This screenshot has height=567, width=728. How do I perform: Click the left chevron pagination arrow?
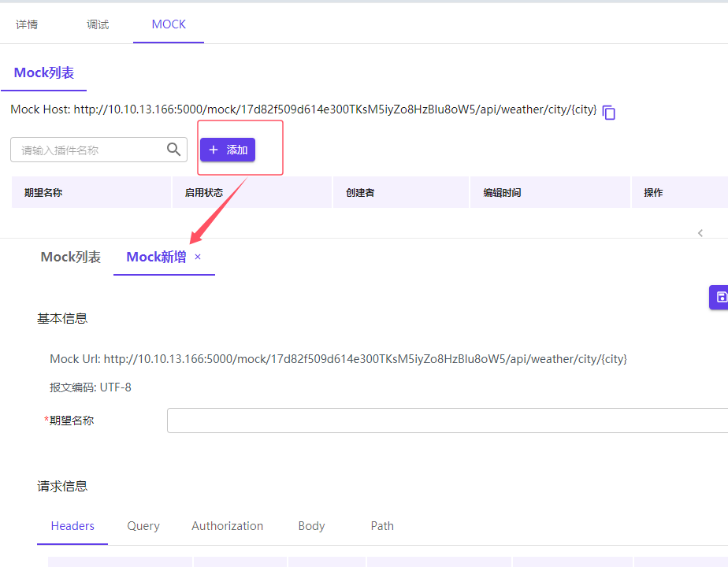[700, 233]
